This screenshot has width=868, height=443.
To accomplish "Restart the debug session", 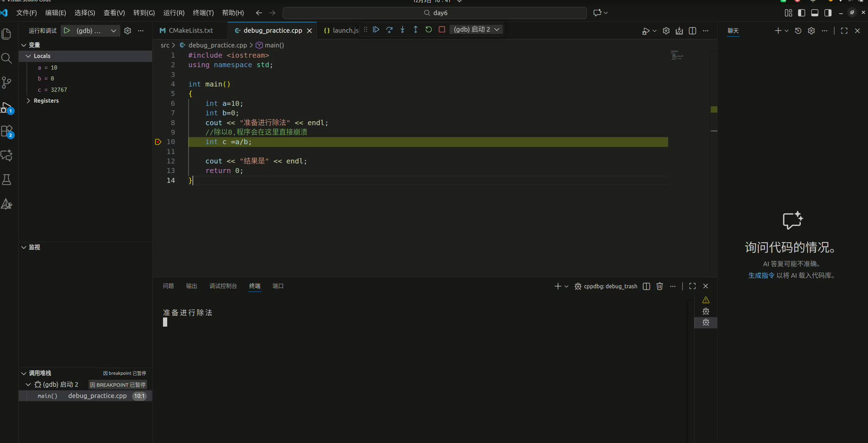I will (429, 30).
